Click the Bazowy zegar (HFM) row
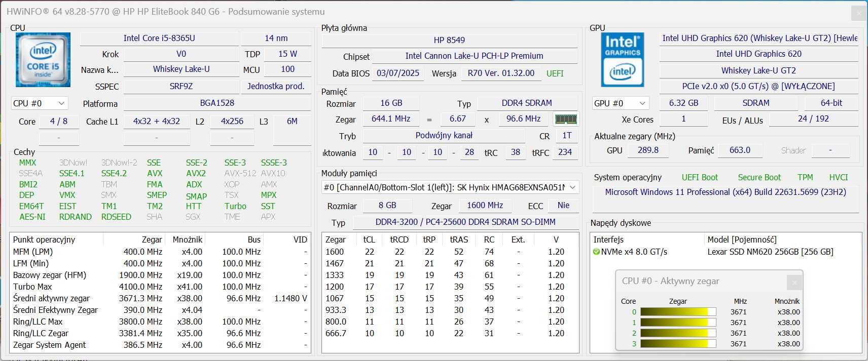The width and height of the screenshot is (868, 361). pos(160,275)
